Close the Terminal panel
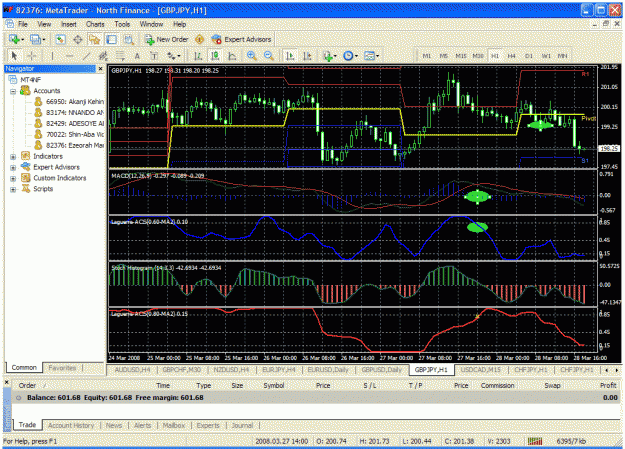 point(7,382)
